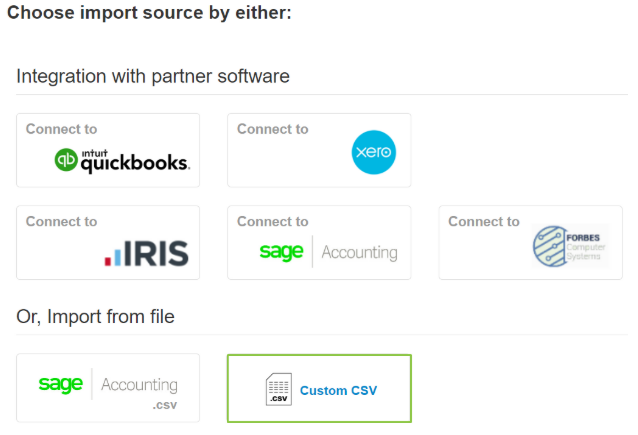
Task: Open the Custom CSV link text
Action: 337,390
